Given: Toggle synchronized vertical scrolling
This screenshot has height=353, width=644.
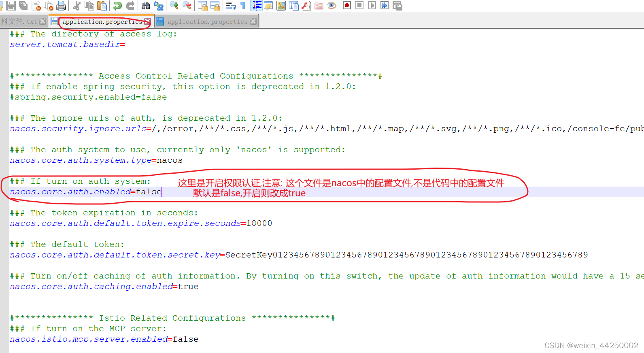Looking at the screenshot, I should pyautogui.click(x=202, y=6).
